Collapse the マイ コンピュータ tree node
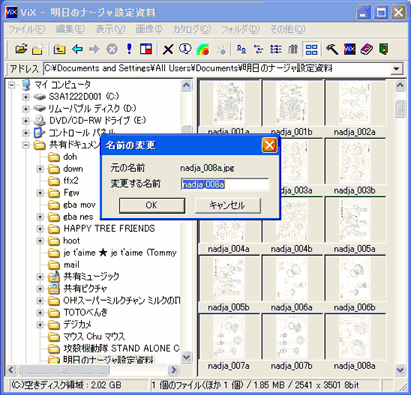Viewport: 411px width, 395px height. (12, 85)
